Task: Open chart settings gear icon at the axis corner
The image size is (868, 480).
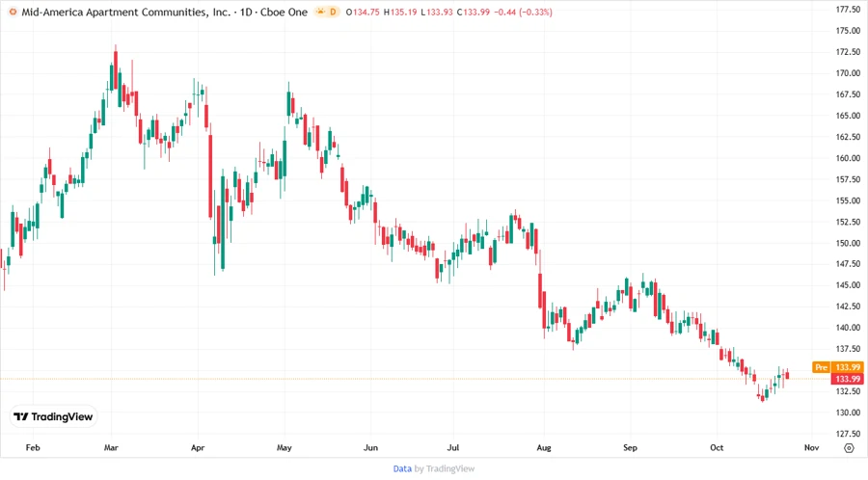Action: (x=849, y=448)
